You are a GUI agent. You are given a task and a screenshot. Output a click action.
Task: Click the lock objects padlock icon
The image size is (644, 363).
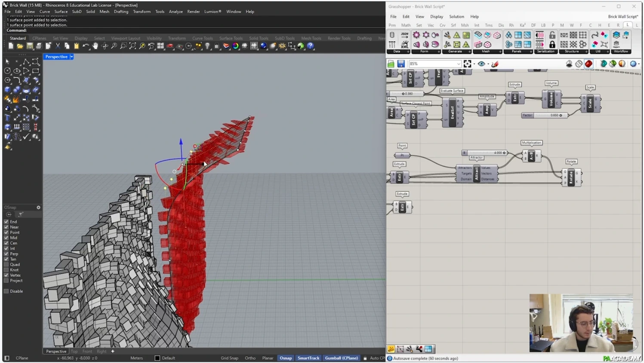click(x=216, y=46)
